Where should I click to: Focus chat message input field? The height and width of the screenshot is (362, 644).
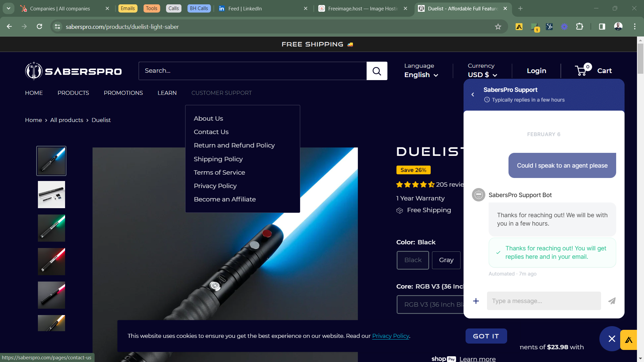[544, 301]
